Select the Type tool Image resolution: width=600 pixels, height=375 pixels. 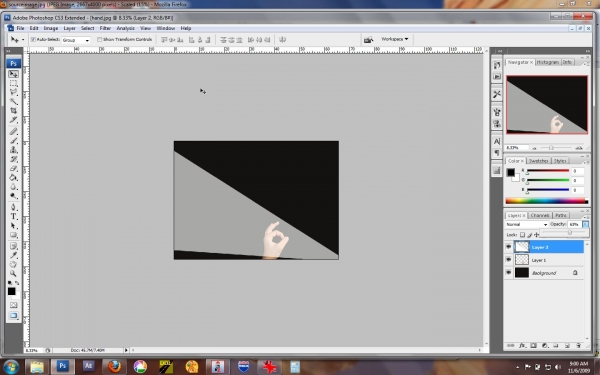(x=13, y=216)
